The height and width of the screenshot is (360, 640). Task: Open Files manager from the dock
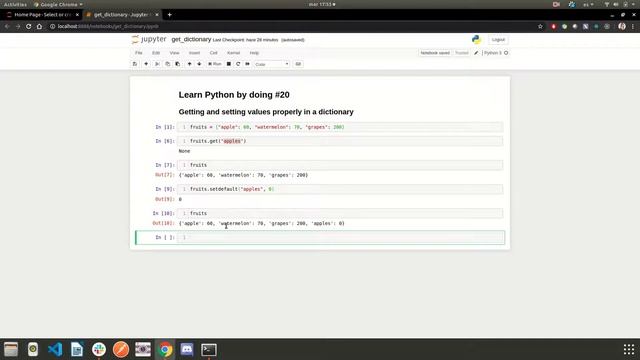[x=11, y=349]
